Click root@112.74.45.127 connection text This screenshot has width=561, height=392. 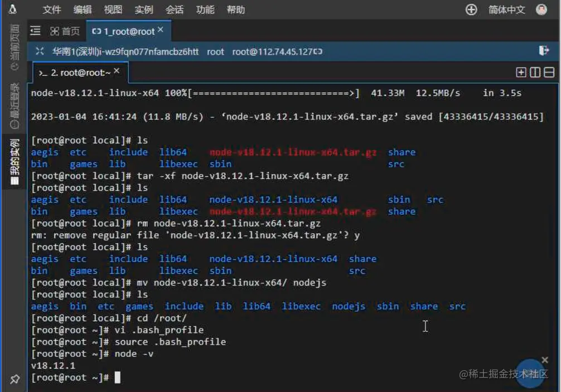point(272,51)
